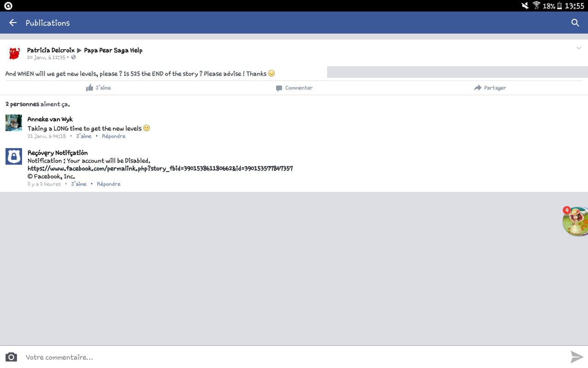588x368 pixels.
Task: Tap 'Il y a 2 heures' timestamp
Action: tap(44, 184)
